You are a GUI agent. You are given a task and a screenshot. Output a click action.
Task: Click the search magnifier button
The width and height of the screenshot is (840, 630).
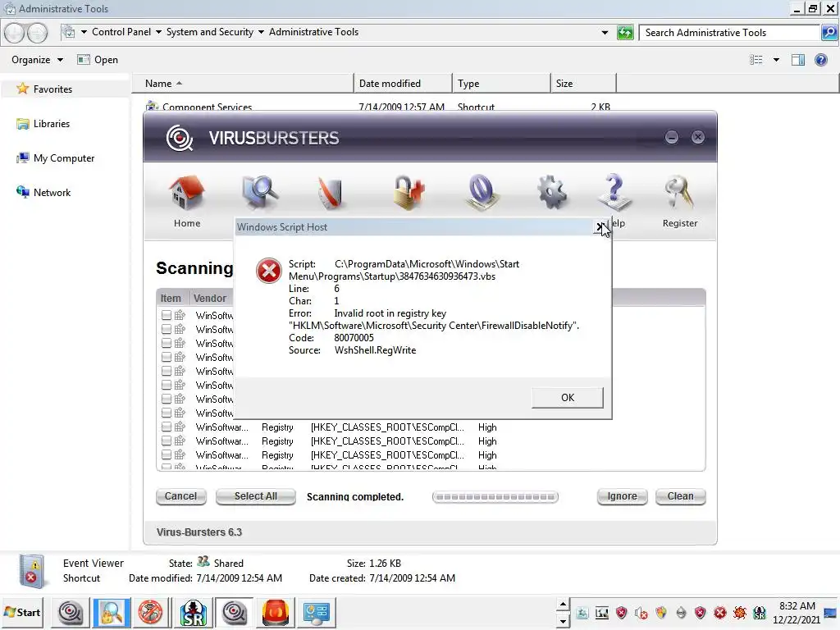[829, 33]
